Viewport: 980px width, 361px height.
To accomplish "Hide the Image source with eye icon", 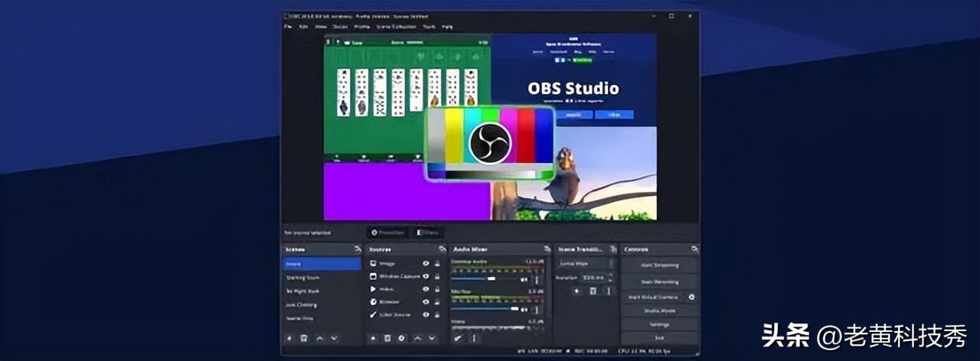I will point(426,263).
